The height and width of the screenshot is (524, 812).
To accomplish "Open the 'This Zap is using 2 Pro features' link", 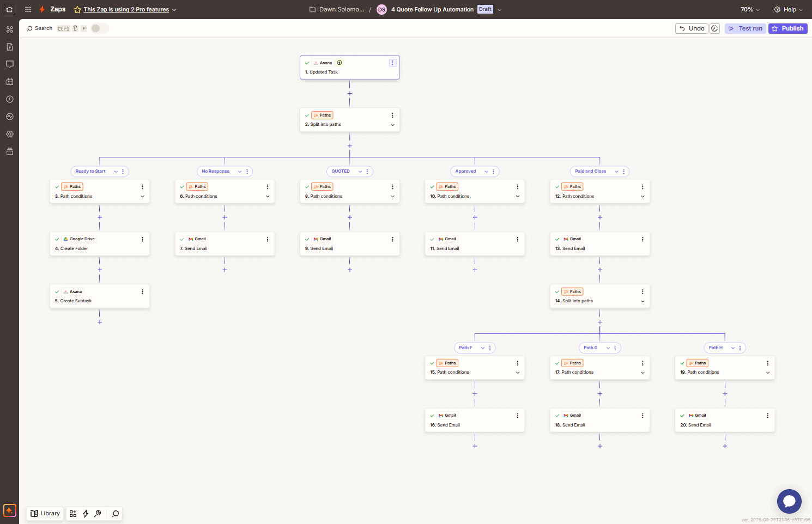I will (x=126, y=9).
